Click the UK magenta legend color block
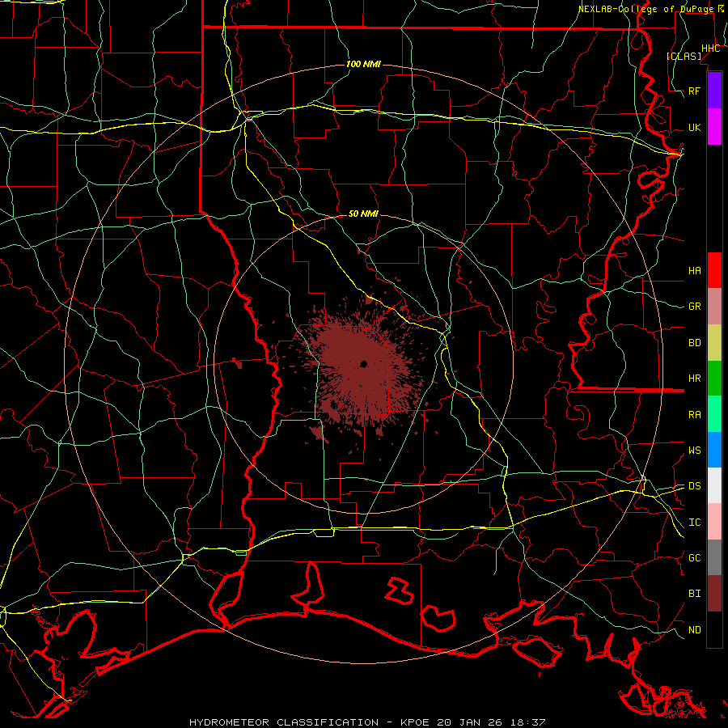Screen dimensions: 728x728 click(714, 127)
